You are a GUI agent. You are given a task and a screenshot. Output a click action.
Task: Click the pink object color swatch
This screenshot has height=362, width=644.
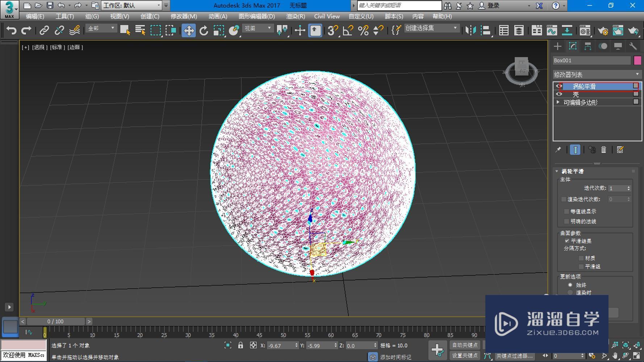[637, 60]
